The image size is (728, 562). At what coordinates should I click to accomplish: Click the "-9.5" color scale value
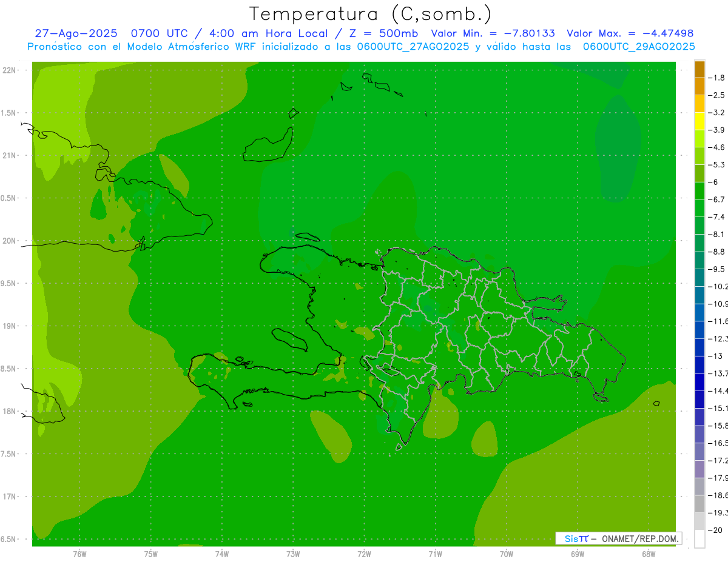click(x=716, y=269)
